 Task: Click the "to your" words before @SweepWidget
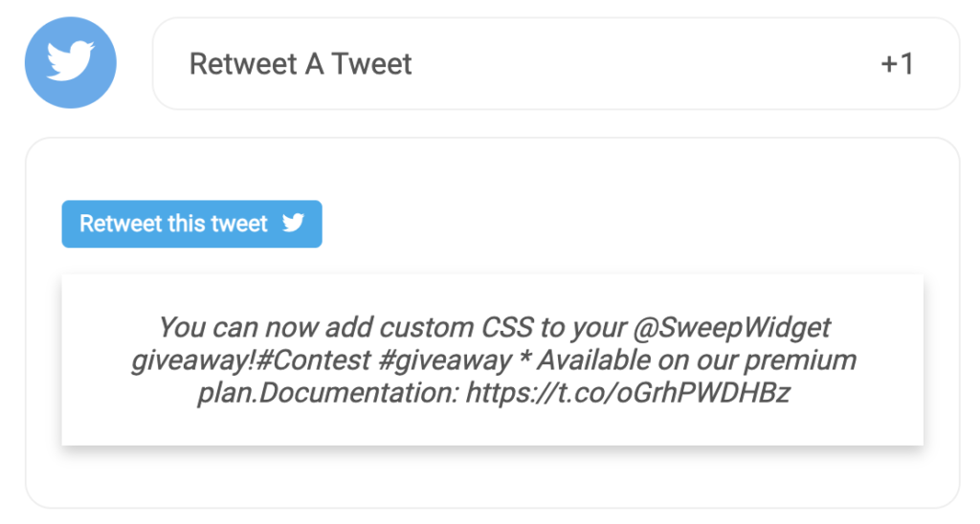584,329
